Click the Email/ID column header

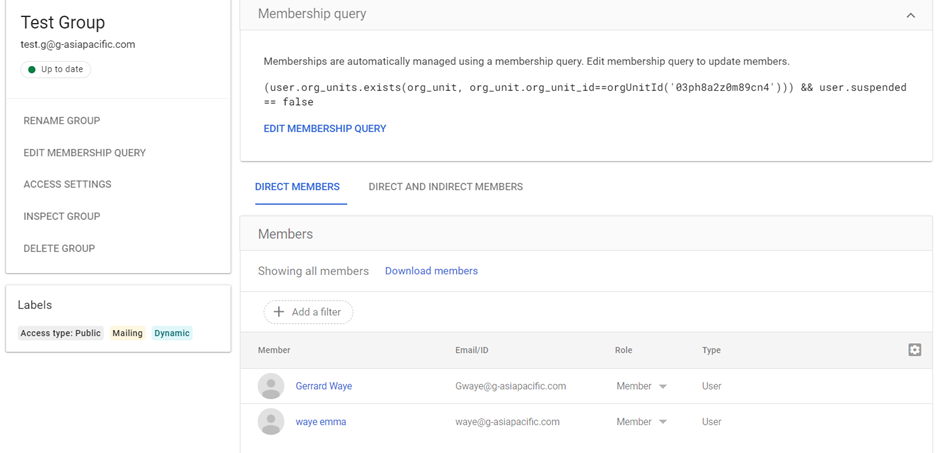(x=472, y=350)
